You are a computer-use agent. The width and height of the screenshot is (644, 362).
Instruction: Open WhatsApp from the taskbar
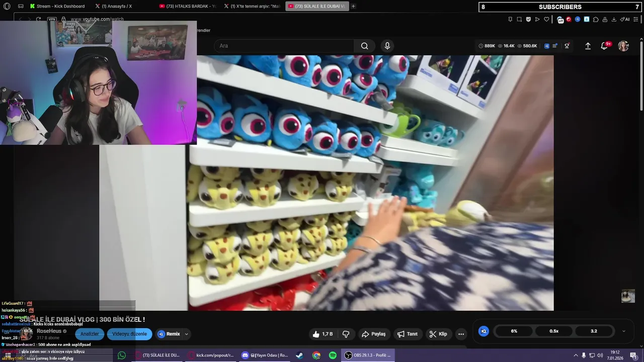pos(122,355)
